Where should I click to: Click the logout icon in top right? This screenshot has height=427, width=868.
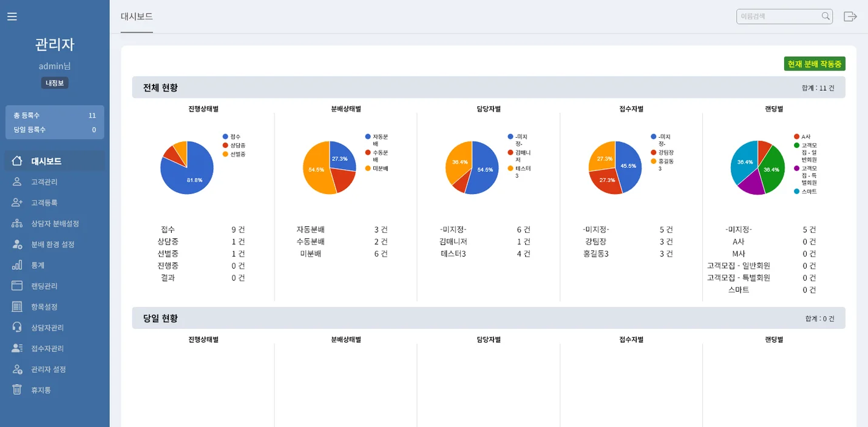pyautogui.click(x=850, y=16)
